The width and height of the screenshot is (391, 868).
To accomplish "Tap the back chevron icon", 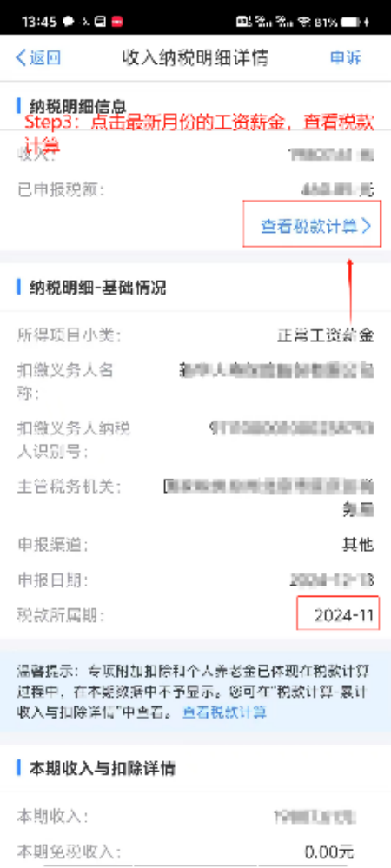I will coord(21,57).
